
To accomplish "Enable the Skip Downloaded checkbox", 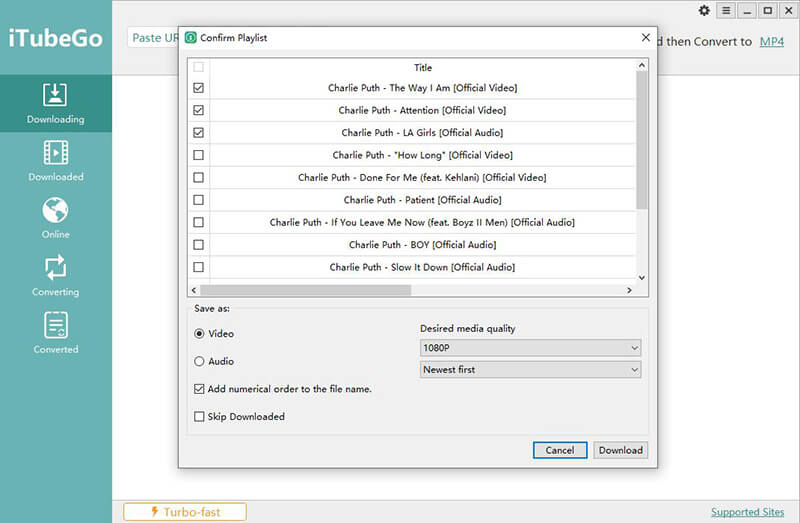I will [199, 416].
